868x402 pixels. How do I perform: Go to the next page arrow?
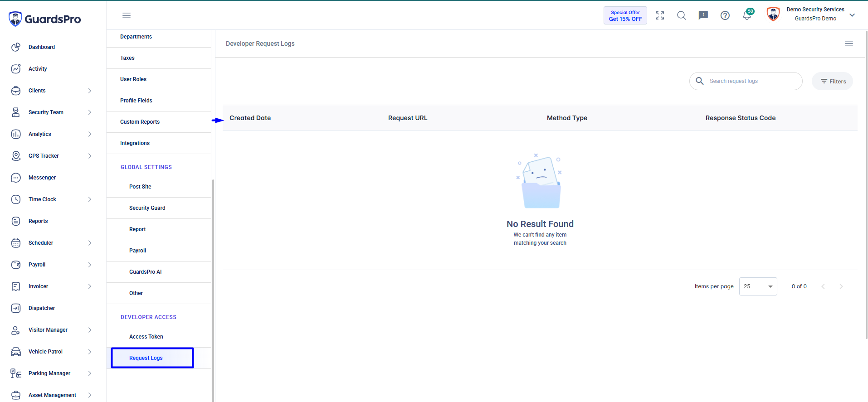coord(841,286)
